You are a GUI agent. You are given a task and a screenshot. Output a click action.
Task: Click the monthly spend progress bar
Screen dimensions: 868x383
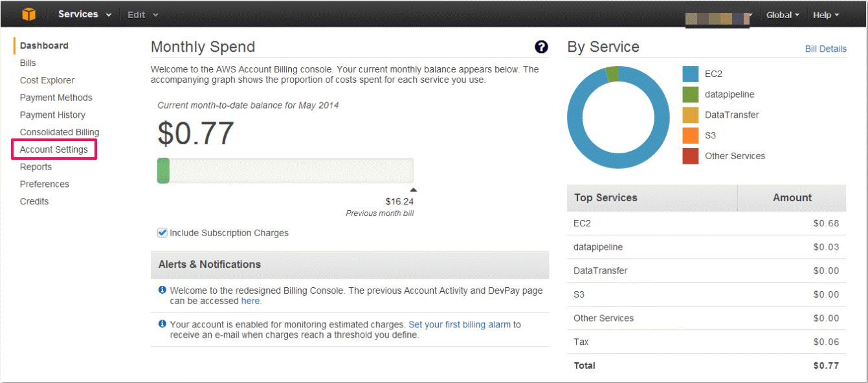coord(285,170)
